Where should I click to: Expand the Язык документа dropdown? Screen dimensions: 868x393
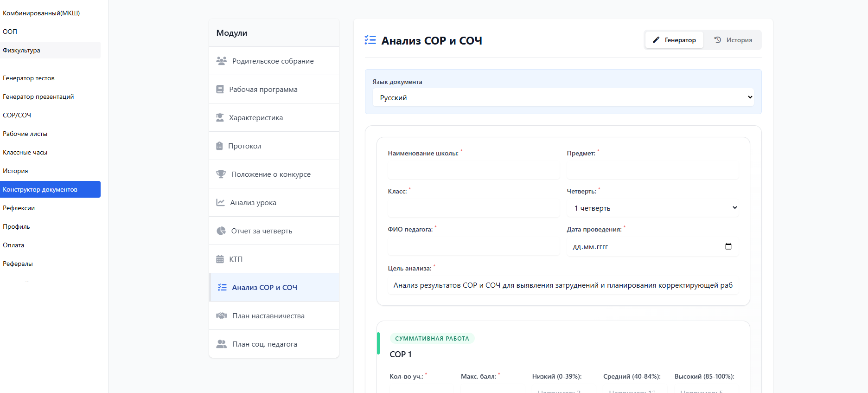563,97
